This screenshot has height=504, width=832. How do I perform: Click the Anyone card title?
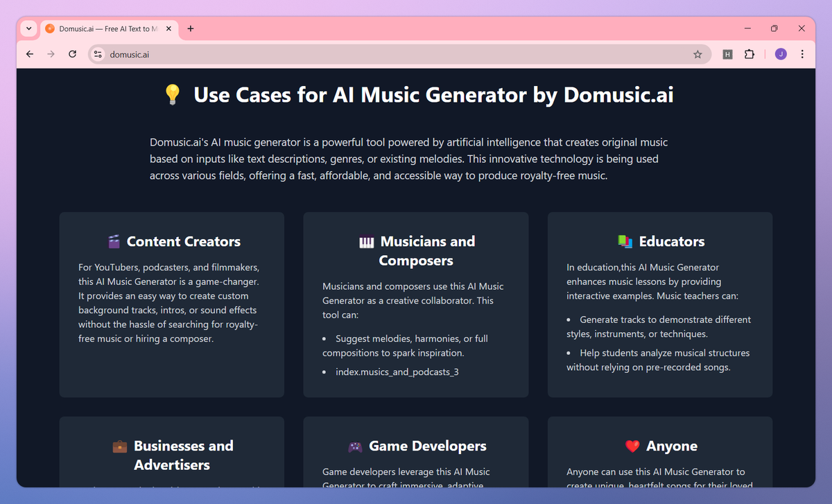coord(672,446)
